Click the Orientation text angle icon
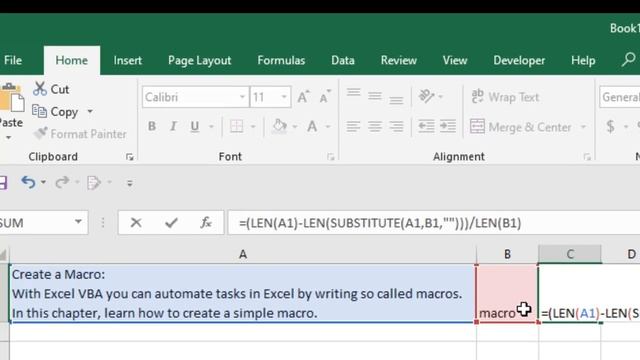 click(426, 96)
